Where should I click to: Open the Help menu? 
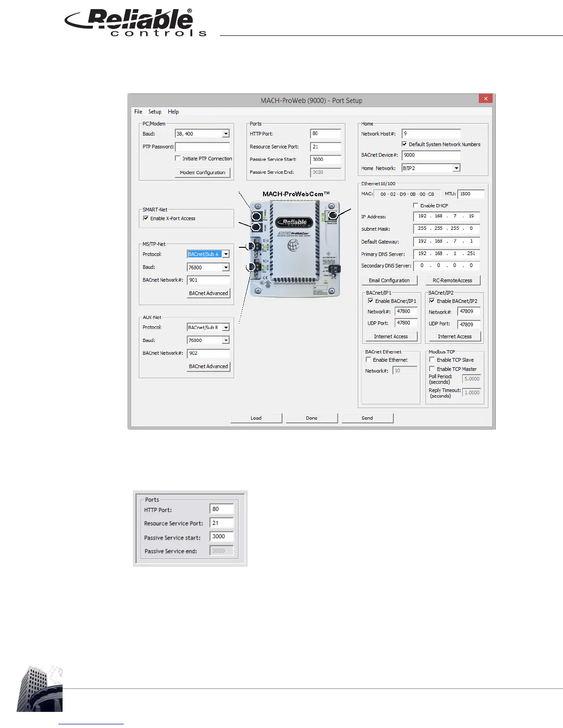[173, 112]
